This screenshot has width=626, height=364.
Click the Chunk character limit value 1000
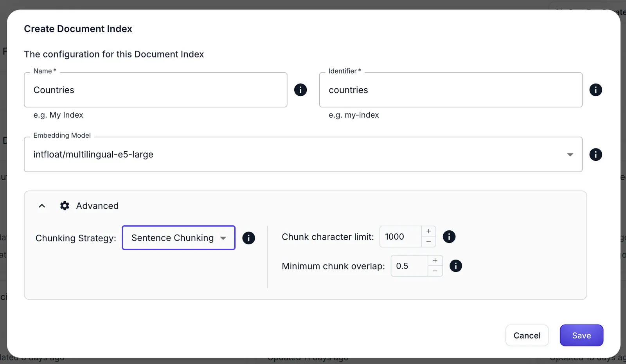point(401,237)
